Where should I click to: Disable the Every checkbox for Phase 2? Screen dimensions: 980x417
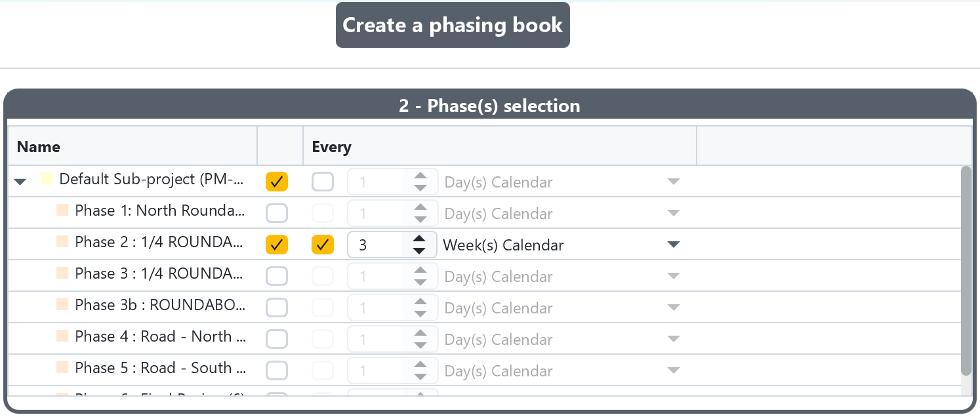[x=323, y=245]
